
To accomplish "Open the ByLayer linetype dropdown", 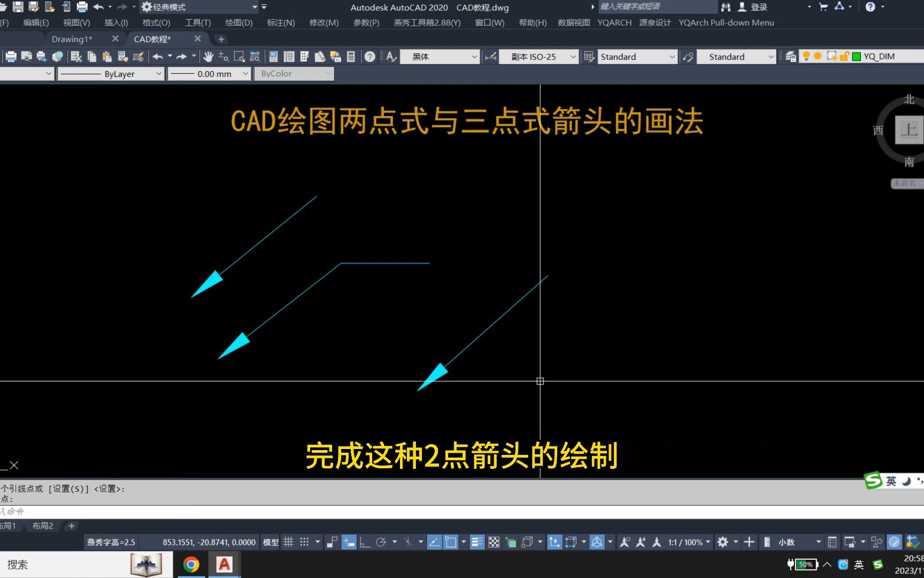I will tap(111, 74).
